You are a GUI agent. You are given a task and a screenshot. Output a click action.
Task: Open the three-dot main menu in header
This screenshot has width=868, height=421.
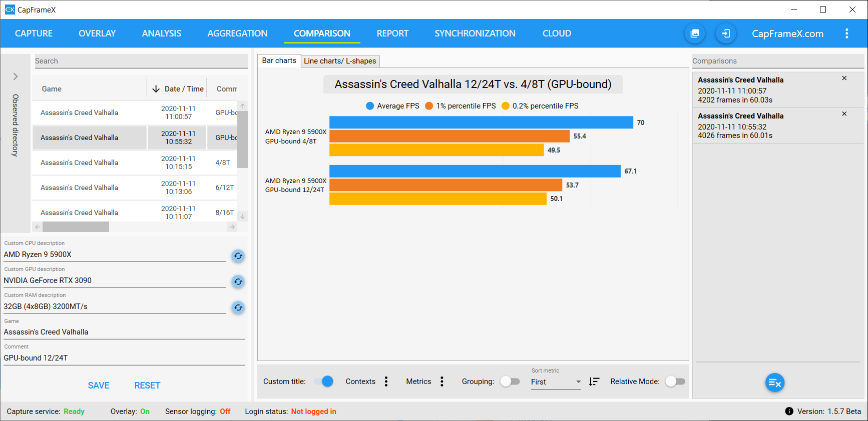click(x=846, y=33)
